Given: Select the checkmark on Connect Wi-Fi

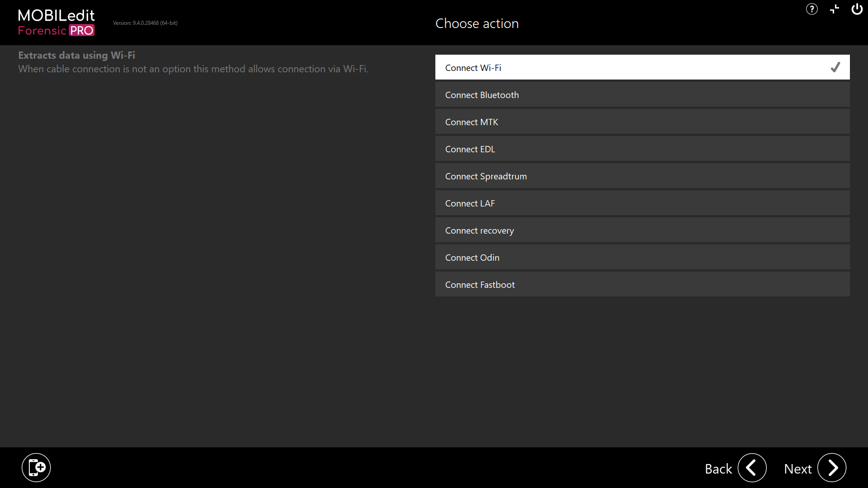Looking at the screenshot, I should click(x=836, y=67).
